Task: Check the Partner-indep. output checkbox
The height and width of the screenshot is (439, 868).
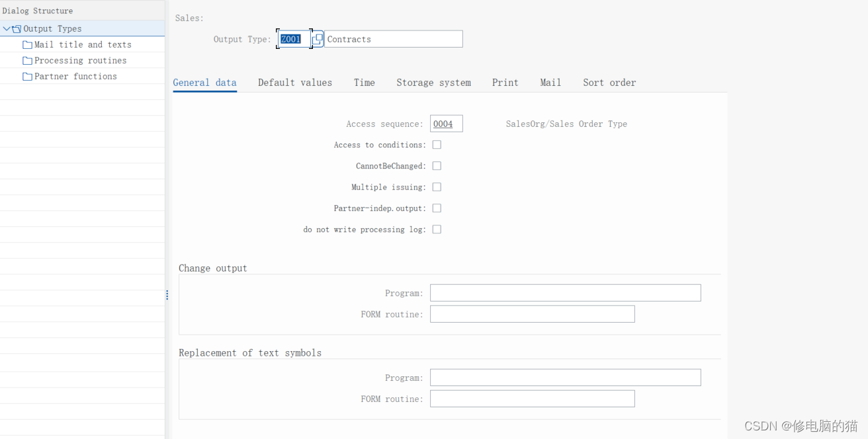Action: 437,208
